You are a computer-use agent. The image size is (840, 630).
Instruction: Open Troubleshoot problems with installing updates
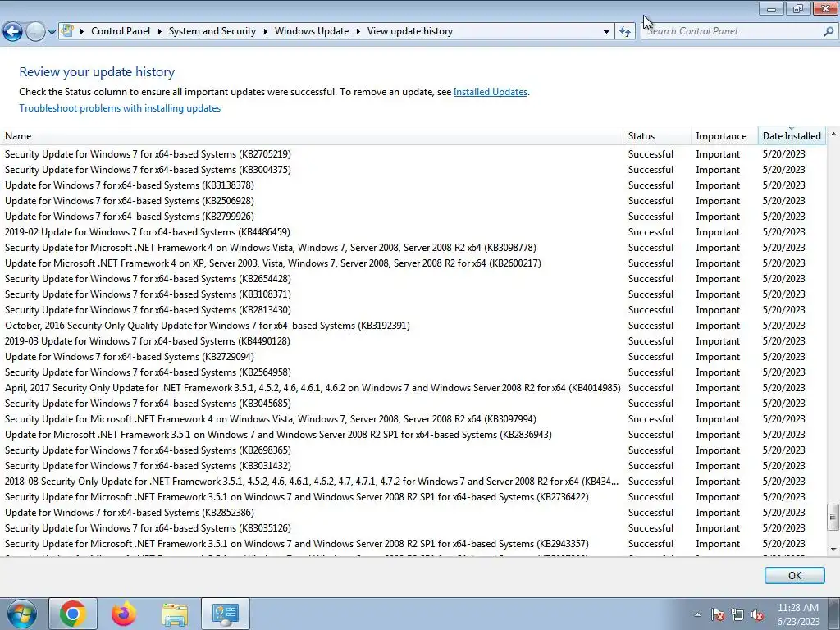120,108
